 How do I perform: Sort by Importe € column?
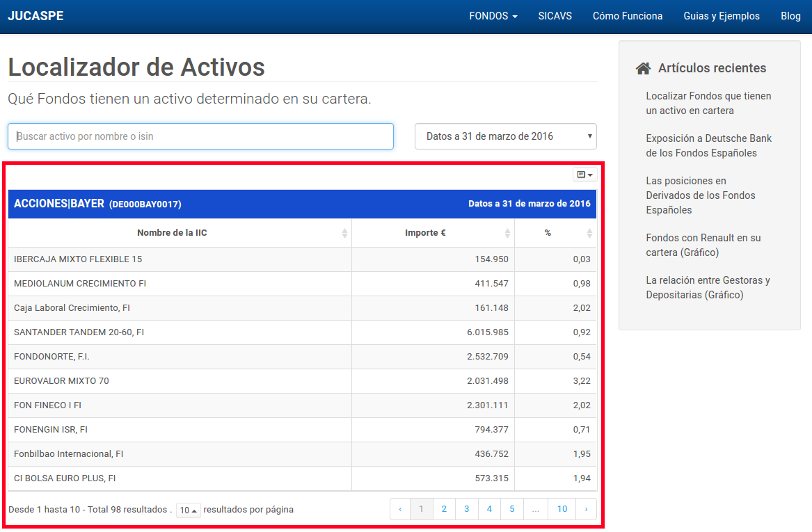tap(433, 233)
